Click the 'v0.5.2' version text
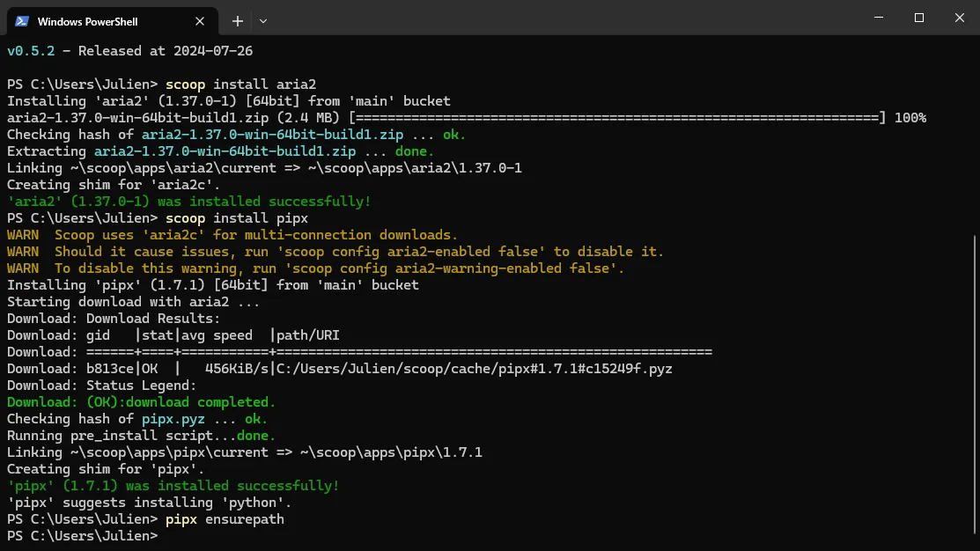Viewport: 980px width, 551px height. click(30, 51)
